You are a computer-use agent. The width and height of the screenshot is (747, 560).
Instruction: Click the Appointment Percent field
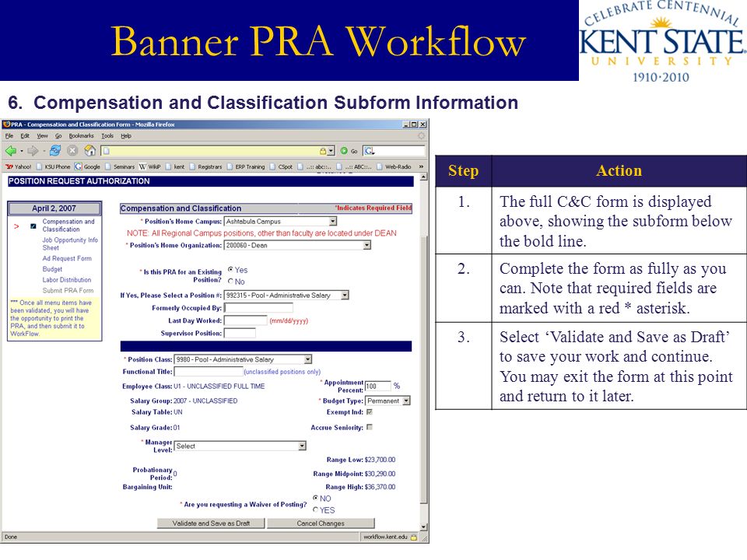tap(378, 387)
